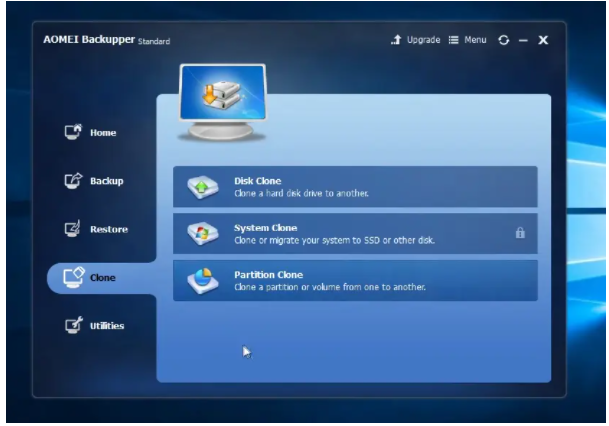
Task: Click the Upgrade arrow icon
Action: click(396, 40)
